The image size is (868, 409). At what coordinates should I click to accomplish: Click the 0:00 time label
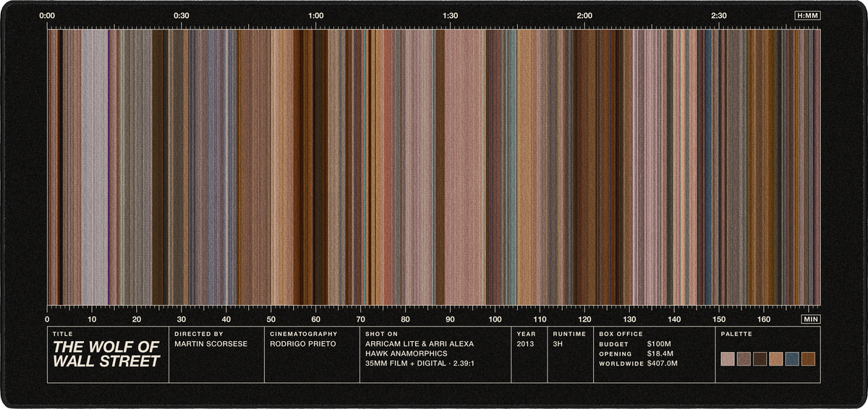click(x=48, y=15)
